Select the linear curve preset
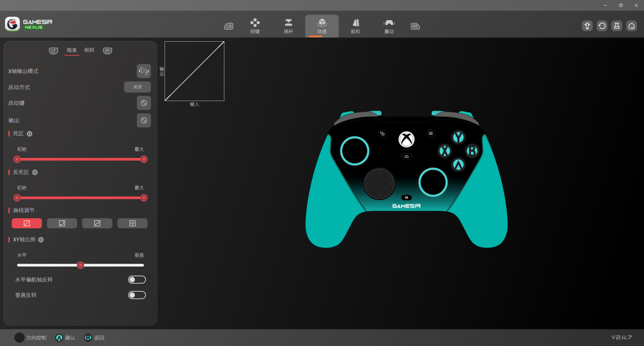The height and width of the screenshot is (346, 644). click(27, 223)
